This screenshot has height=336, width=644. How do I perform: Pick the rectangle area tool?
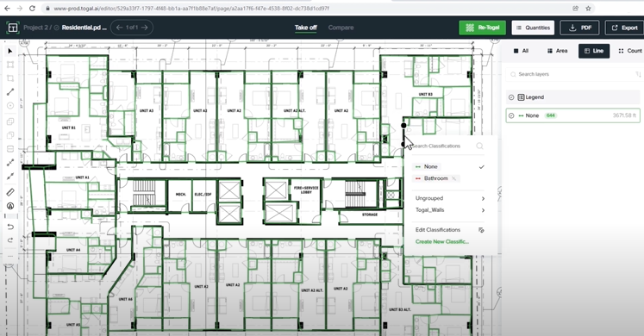10,65
